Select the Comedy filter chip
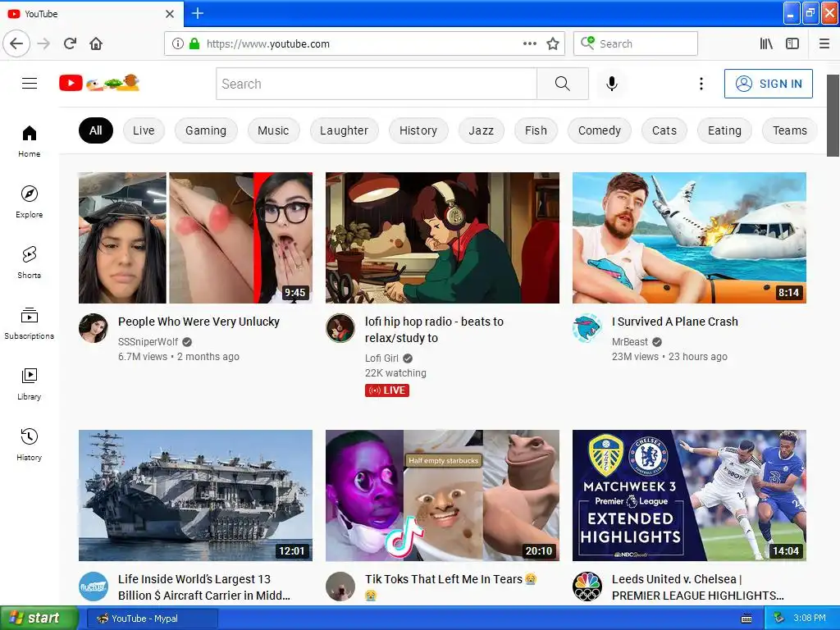 pos(600,130)
